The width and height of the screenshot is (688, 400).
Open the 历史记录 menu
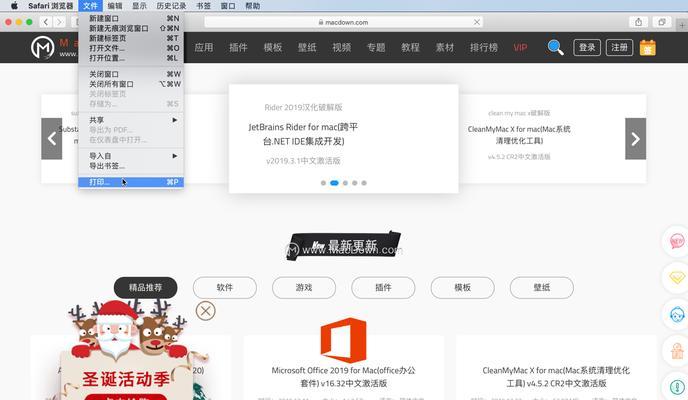171,6
